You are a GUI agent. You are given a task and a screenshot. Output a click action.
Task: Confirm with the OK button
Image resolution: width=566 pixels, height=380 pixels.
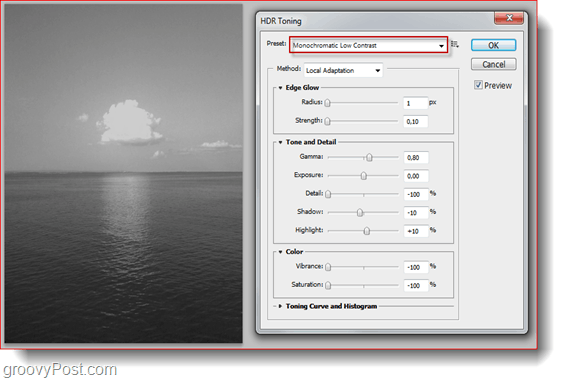pyautogui.click(x=493, y=45)
